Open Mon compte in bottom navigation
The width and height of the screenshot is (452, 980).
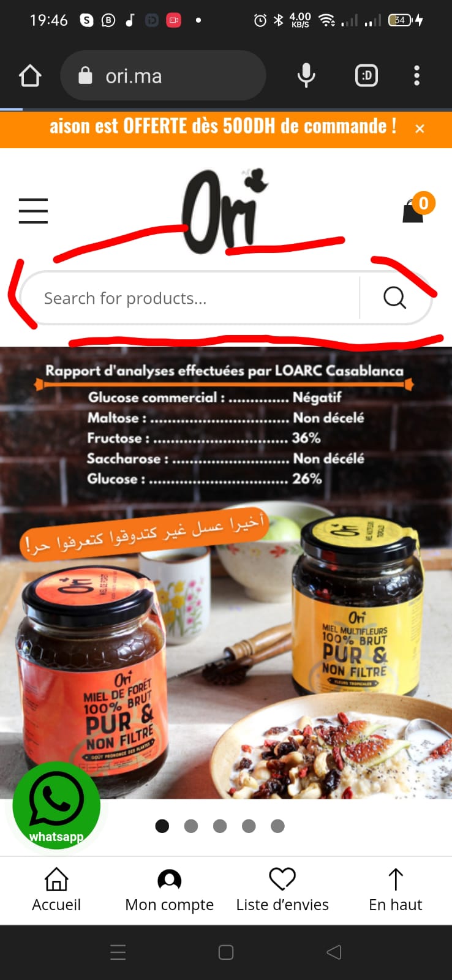click(x=170, y=891)
